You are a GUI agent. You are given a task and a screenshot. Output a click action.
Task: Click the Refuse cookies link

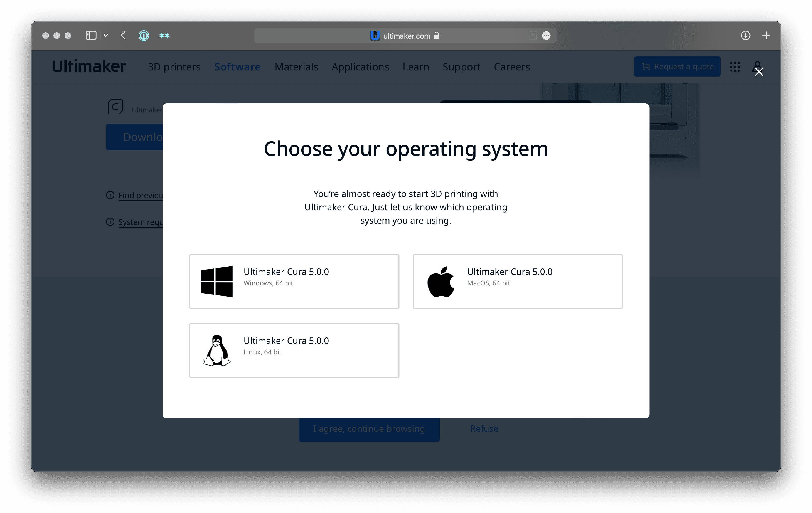coord(484,429)
